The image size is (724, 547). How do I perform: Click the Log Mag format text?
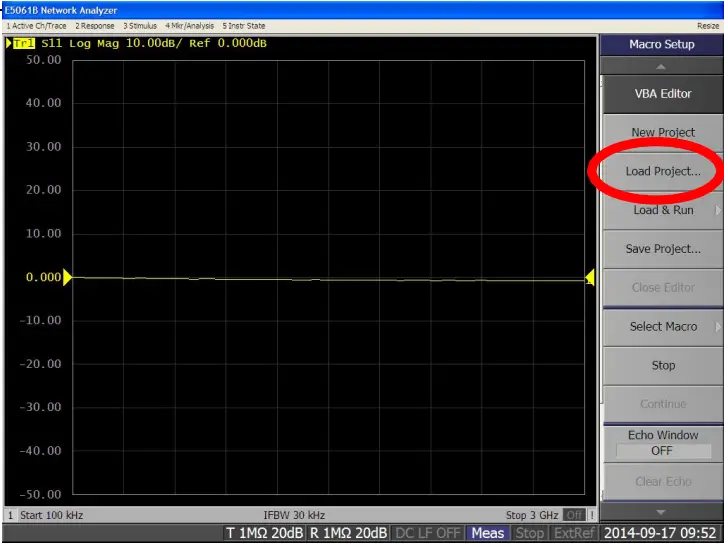coord(94,43)
